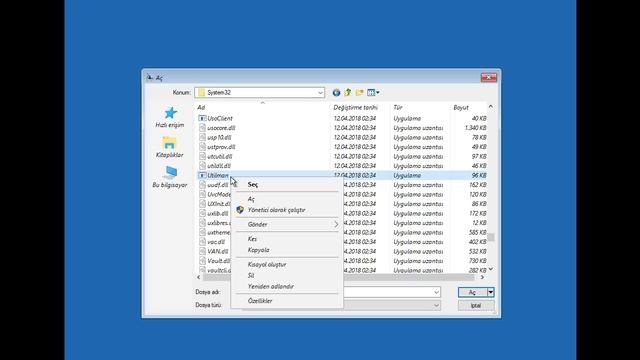Click the vac.dll file icon
This screenshot has width=640, height=360.
click(x=202, y=242)
